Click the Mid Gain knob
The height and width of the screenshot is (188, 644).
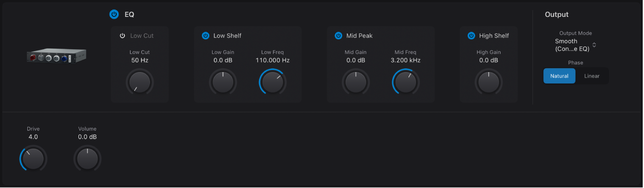coord(356,83)
